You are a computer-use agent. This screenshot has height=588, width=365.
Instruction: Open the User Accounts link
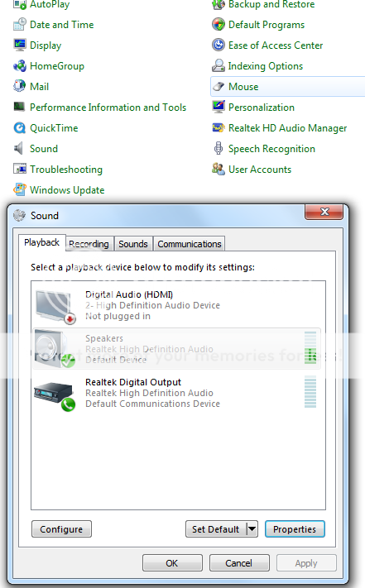(x=260, y=170)
